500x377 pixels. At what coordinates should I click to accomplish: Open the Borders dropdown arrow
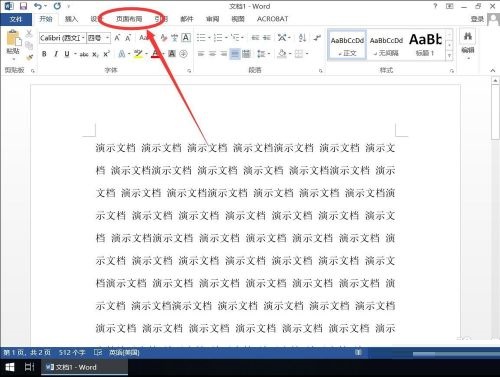pyautogui.click(x=307, y=54)
